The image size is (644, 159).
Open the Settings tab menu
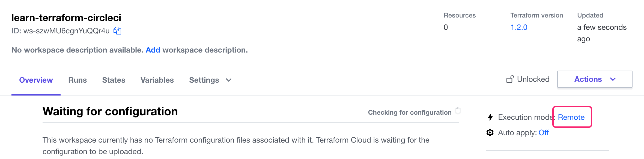204,80
